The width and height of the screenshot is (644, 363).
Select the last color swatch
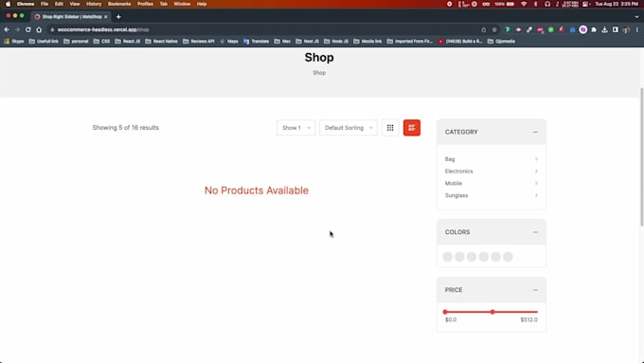tap(508, 257)
